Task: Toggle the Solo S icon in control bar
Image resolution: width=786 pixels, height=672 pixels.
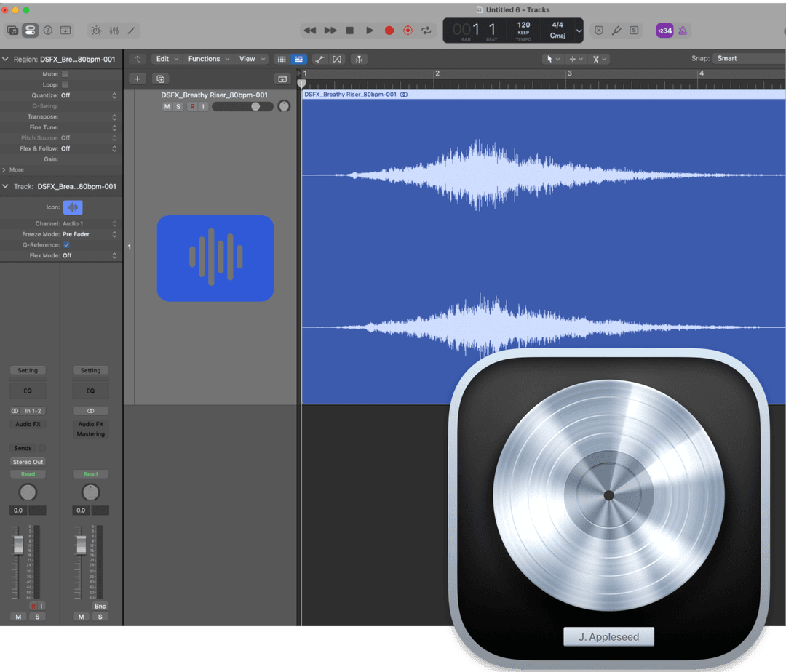Action: [x=634, y=31]
